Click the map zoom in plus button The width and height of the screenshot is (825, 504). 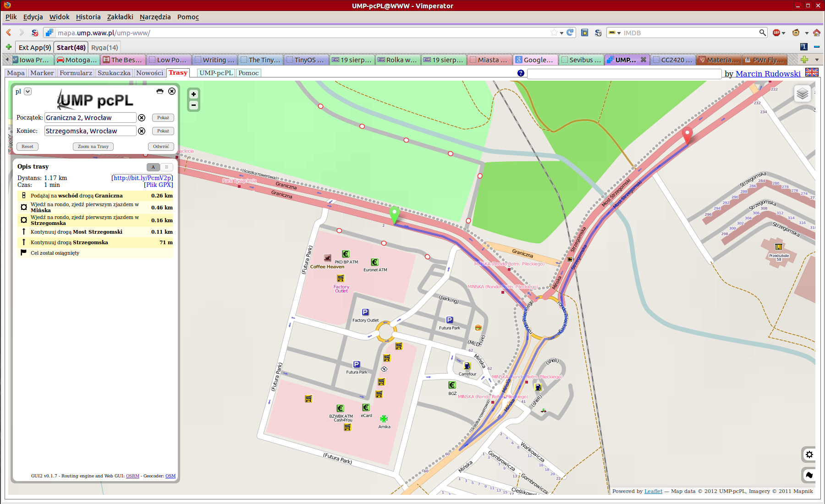(x=193, y=94)
